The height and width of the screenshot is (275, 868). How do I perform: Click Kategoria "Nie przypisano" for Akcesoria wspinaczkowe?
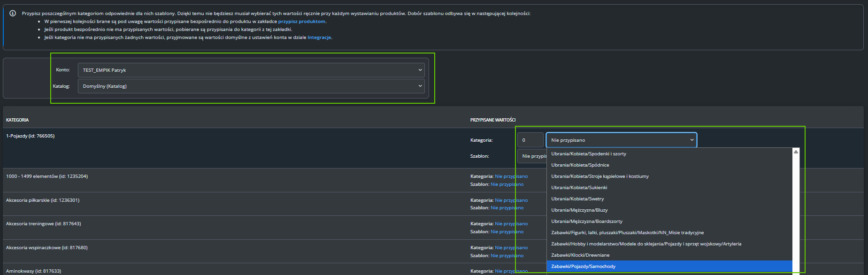511,248
